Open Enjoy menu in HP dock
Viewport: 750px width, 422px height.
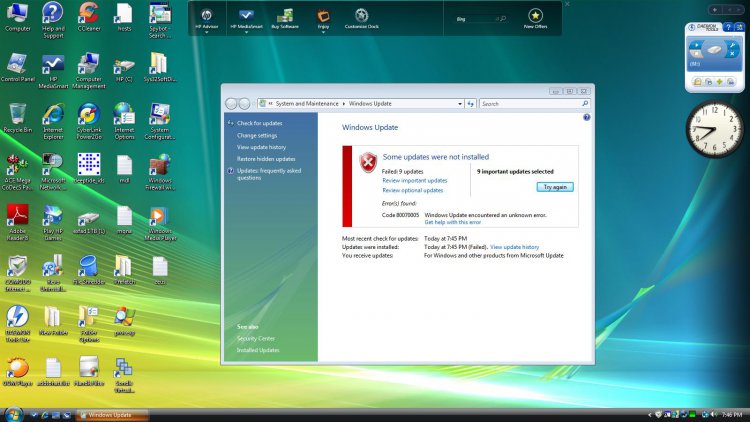coord(323,19)
